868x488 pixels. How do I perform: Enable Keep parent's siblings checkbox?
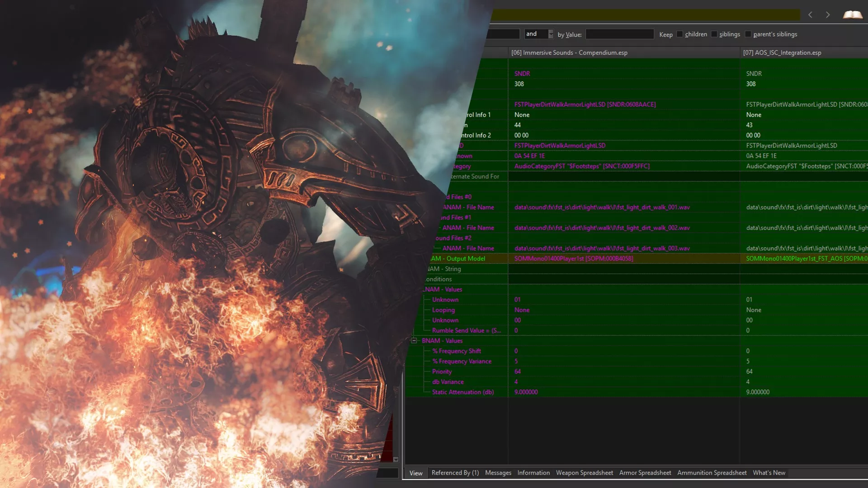pyautogui.click(x=748, y=34)
